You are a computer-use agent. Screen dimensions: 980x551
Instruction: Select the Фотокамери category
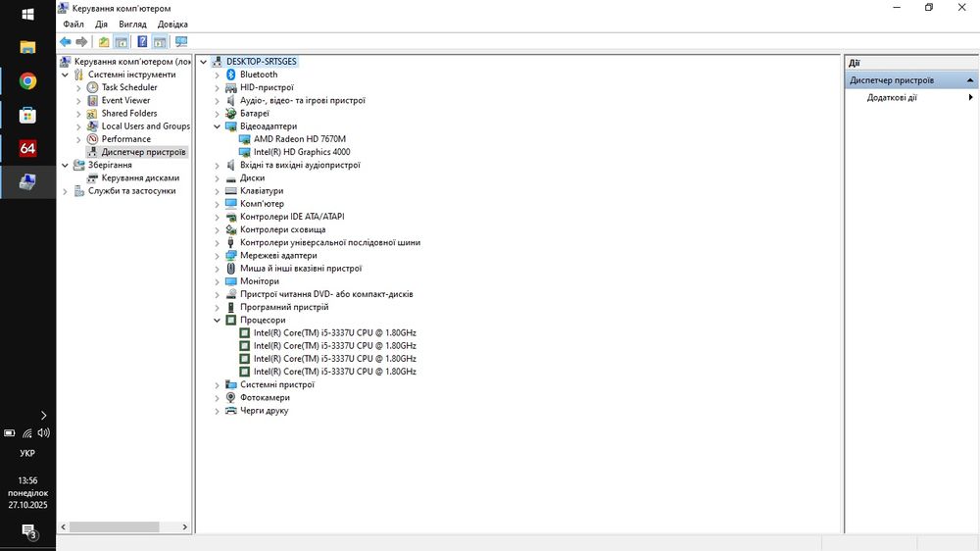click(265, 398)
